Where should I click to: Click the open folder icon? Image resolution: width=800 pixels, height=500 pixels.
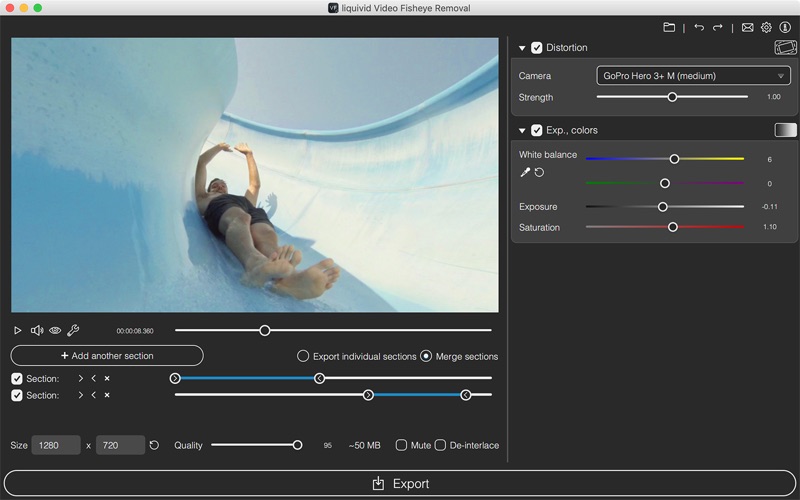point(669,28)
